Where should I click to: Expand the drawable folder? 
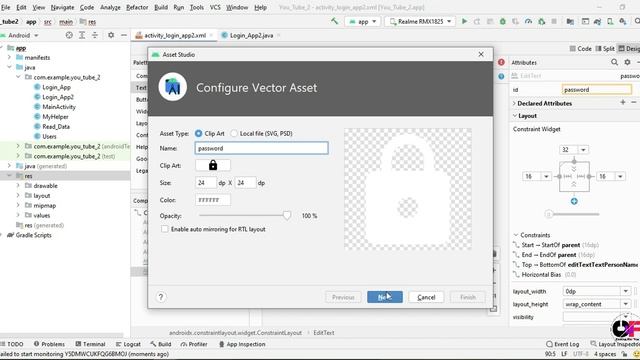pyautogui.click(x=18, y=186)
